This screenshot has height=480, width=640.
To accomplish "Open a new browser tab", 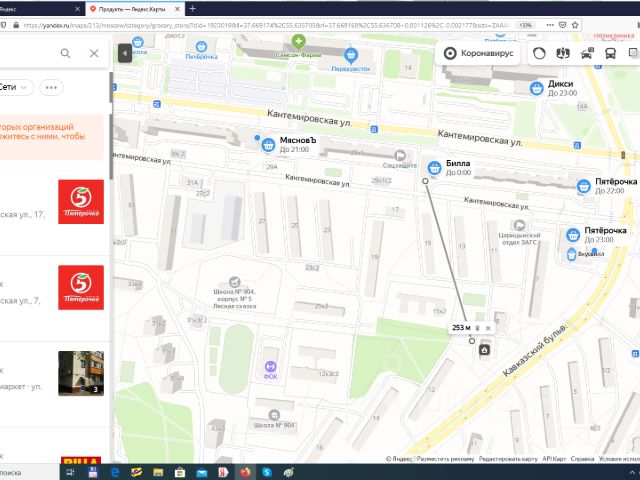I will 192,9.
